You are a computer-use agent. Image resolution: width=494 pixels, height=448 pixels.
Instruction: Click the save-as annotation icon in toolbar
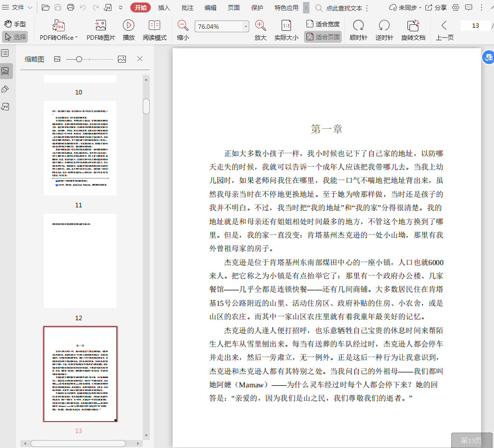coord(108,7)
